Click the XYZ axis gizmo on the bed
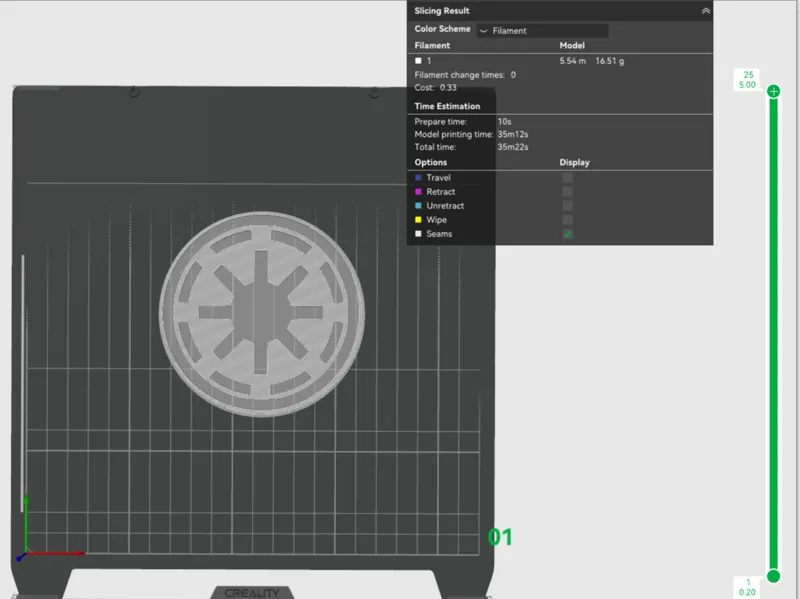 pyautogui.click(x=49, y=528)
